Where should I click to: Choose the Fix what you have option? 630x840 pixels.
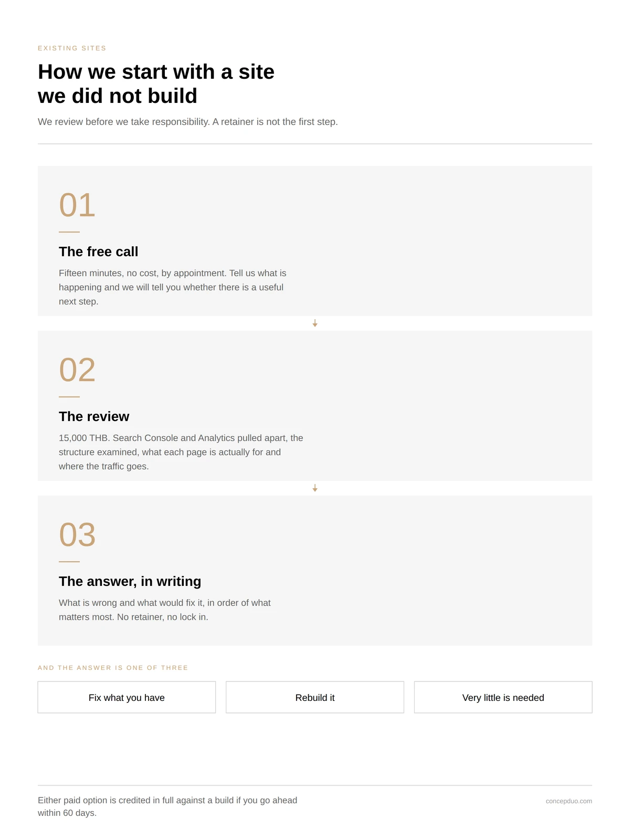pyautogui.click(x=127, y=697)
